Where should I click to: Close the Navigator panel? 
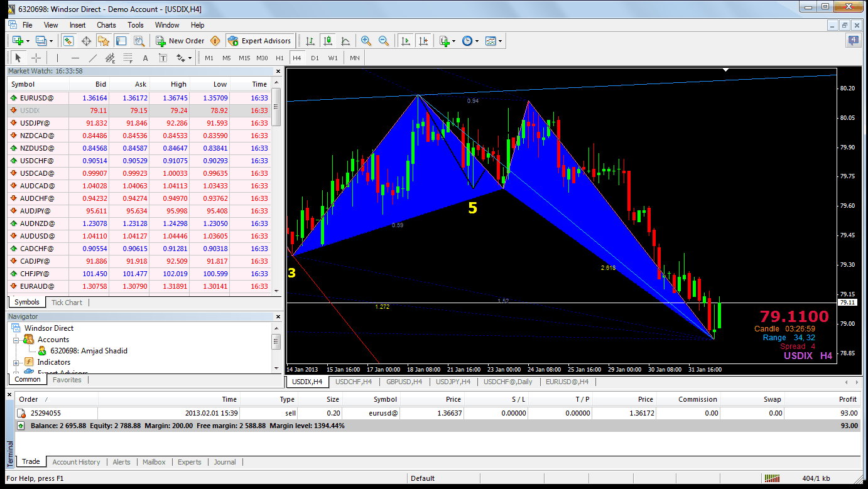click(x=278, y=317)
